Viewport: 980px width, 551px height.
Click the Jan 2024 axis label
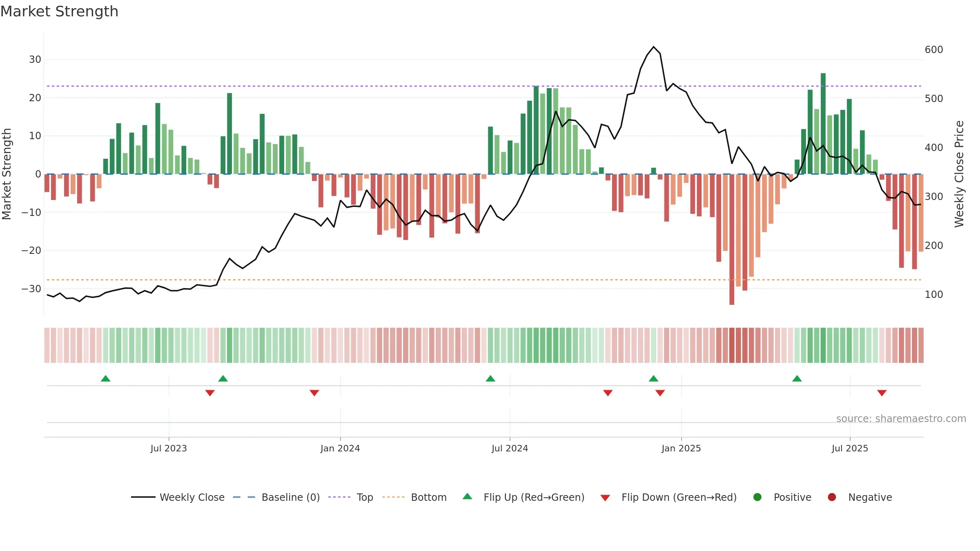(x=340, y=448)
